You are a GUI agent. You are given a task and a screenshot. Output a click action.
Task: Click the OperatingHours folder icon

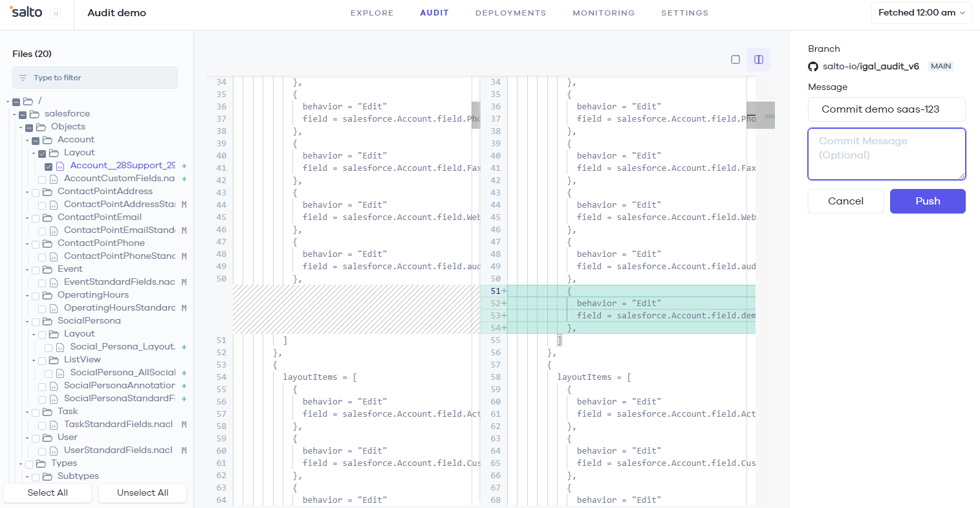pos(47,295)
